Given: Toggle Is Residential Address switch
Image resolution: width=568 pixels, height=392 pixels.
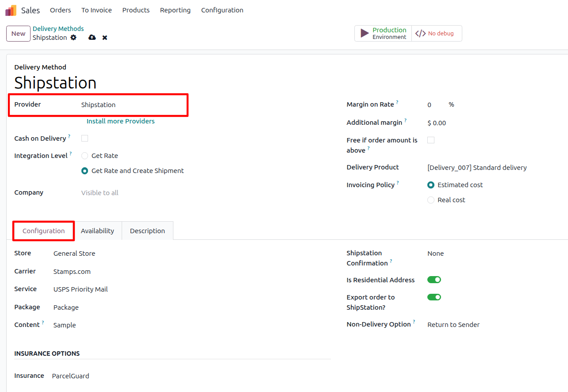Looking at the screenshot, I should point(434,280).
